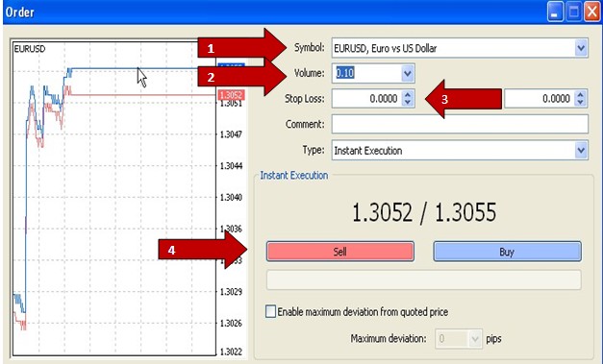Increase Stop Loss with up stepper arrow
The height and width of the screenshot is (364, 603).
pyautogui.click(x=408, y=94)
